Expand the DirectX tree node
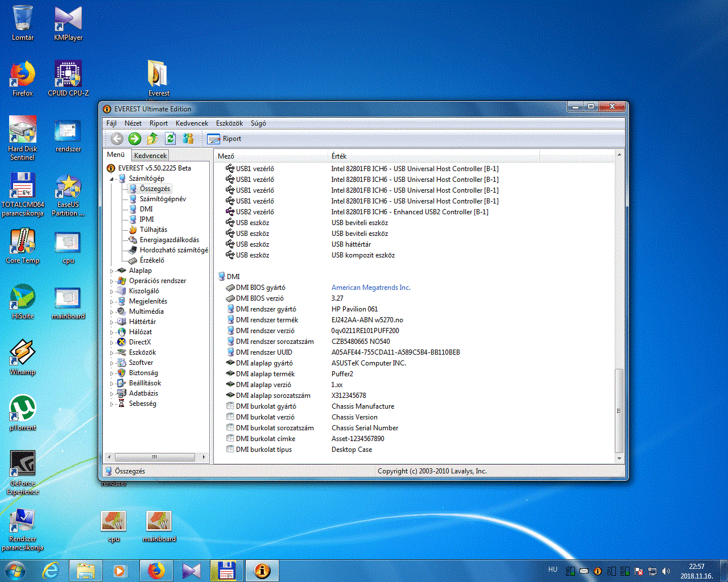The width and height of the screenshot is (728, 582). tap(112, 343)
